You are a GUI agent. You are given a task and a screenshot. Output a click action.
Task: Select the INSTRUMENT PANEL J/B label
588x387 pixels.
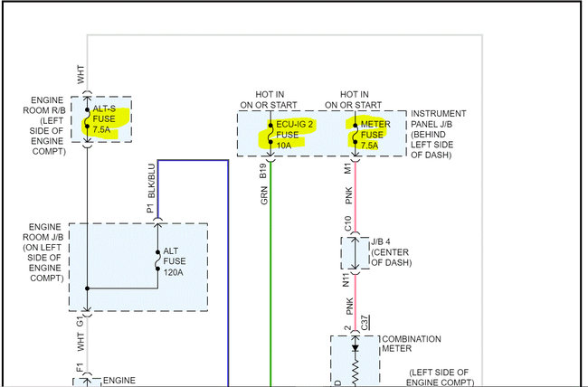click(439, 134)
